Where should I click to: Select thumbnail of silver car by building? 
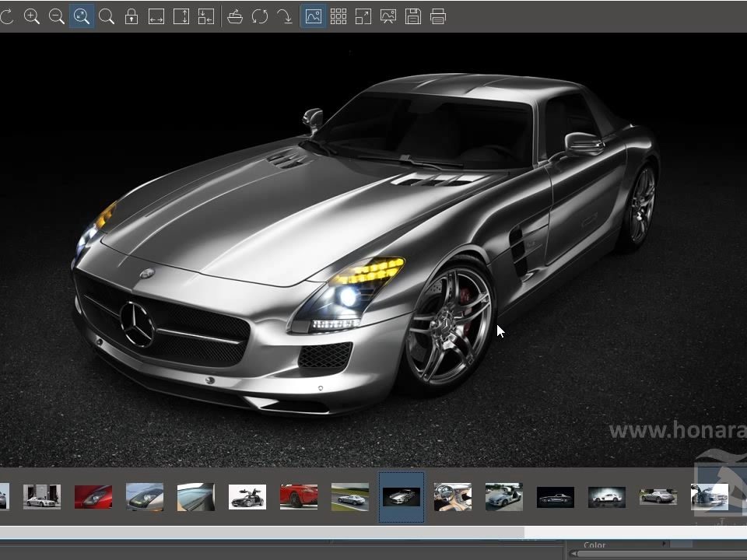point(42,497)
